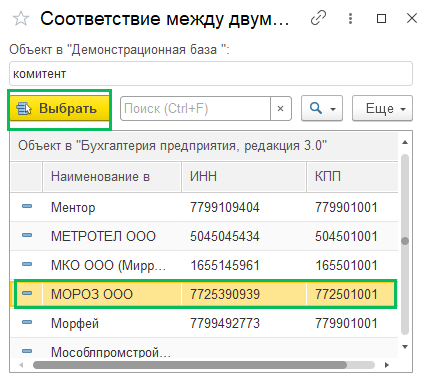Click the dash icon in Мособлпромстрой row

tap(27, 351)
